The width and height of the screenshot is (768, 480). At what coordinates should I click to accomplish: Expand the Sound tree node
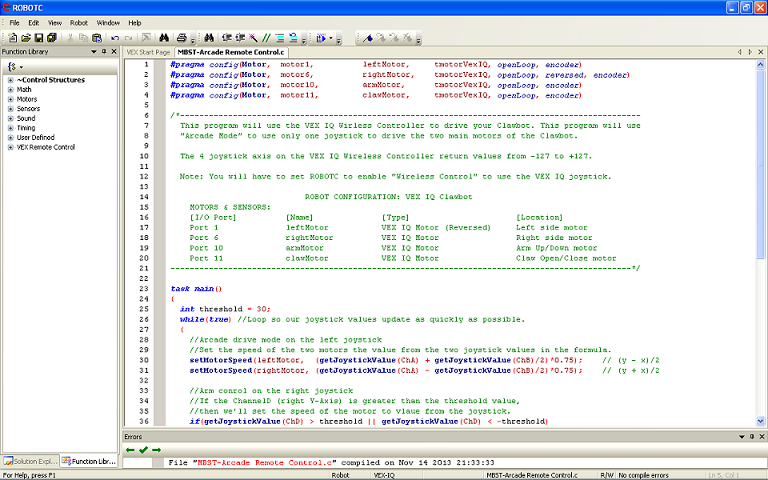[10, 118]
